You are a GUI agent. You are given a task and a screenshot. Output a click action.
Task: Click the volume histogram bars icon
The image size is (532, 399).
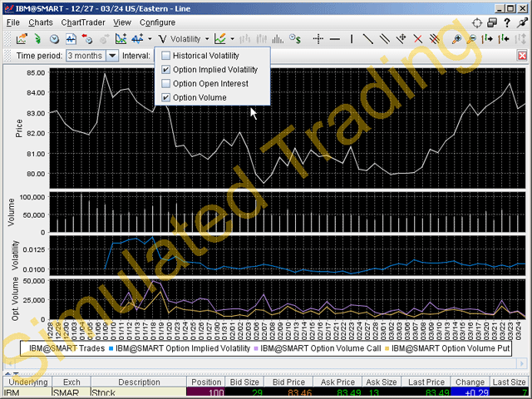point(278,39)
